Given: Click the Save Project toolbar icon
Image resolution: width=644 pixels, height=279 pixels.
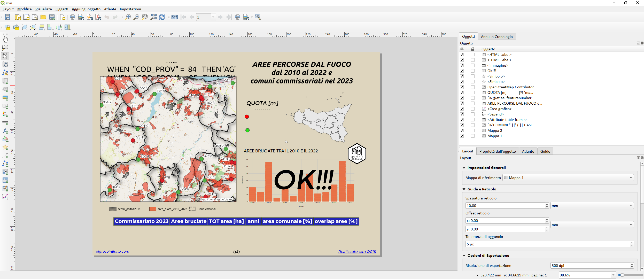Looking at the screenshot, I should (7, 17).
